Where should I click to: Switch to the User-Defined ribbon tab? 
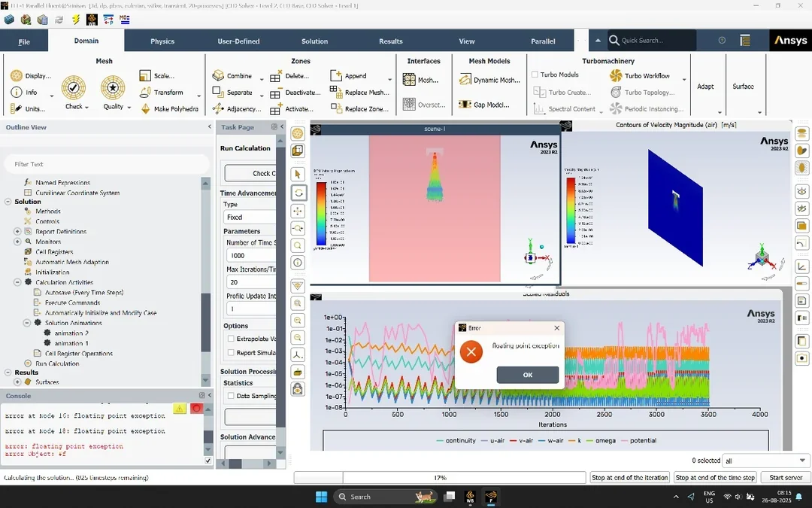238,41
